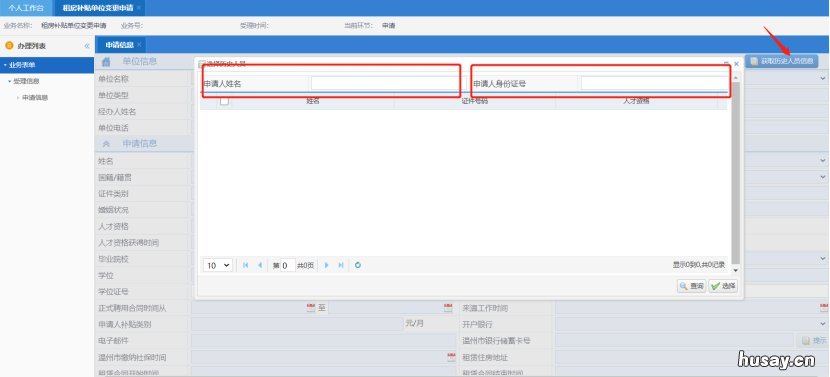Go to previous page in pager

tap(260, 265)
